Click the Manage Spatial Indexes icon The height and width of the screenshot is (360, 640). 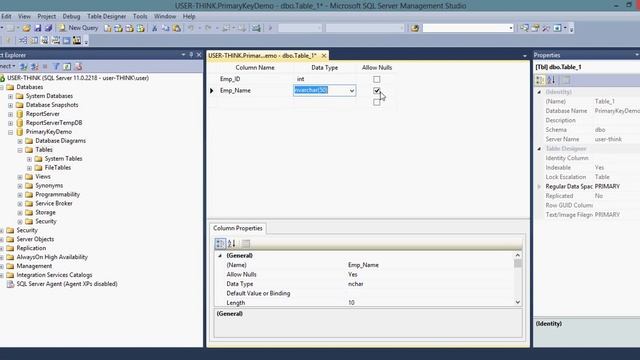pos(77,40)
